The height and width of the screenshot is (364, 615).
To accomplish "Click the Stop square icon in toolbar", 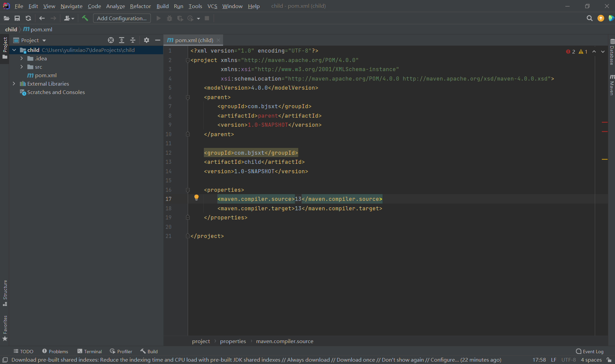I will [x=207, y=18].
